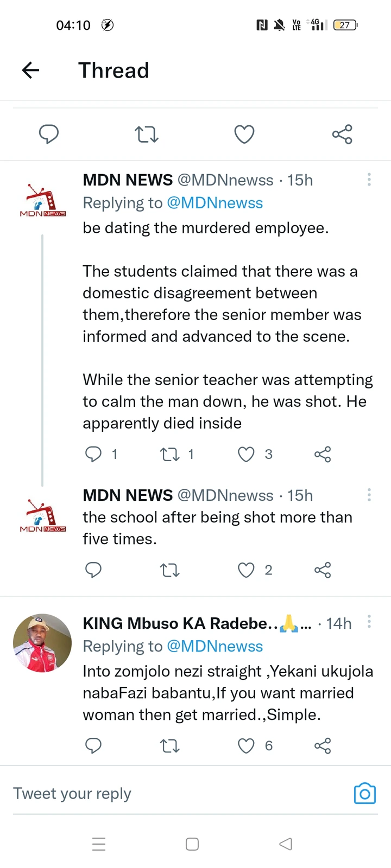Reply to KING Mbuso's tweet
This screenshot has height=868, width=391.
(93, 746)
